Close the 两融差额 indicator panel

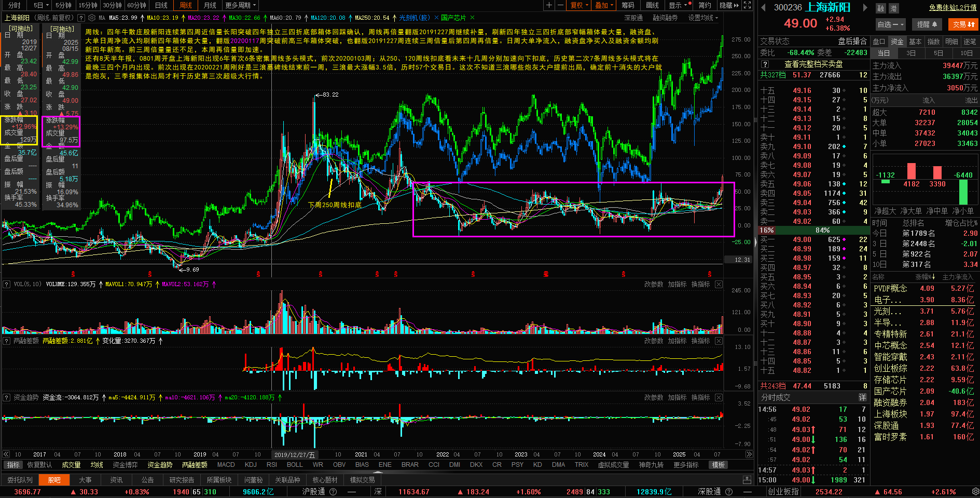click(x=719, y=341)
